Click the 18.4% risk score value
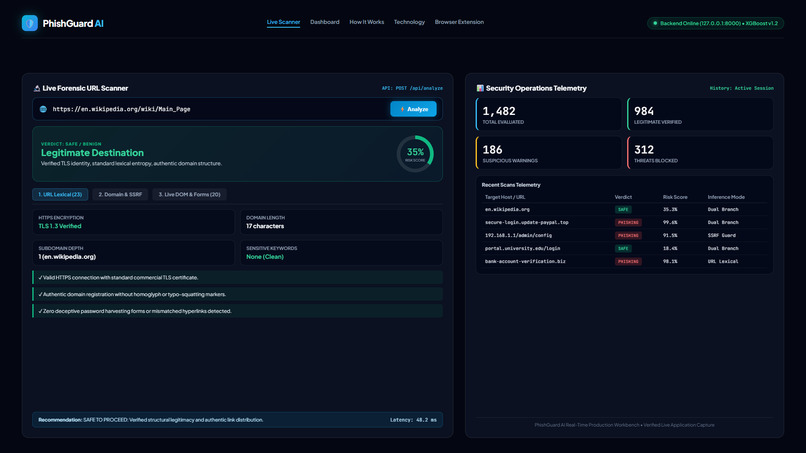This screenshot has height=453, width=806. [x=670, y=248]
